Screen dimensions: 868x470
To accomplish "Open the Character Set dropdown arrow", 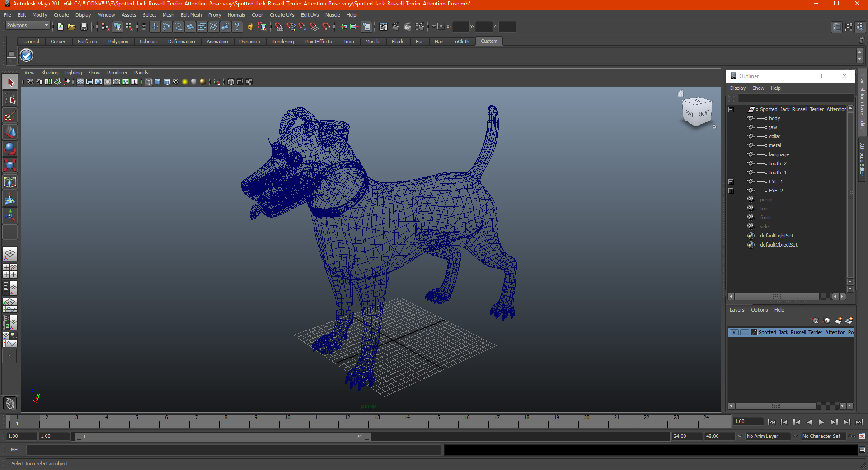I will [x=795, y=436].
